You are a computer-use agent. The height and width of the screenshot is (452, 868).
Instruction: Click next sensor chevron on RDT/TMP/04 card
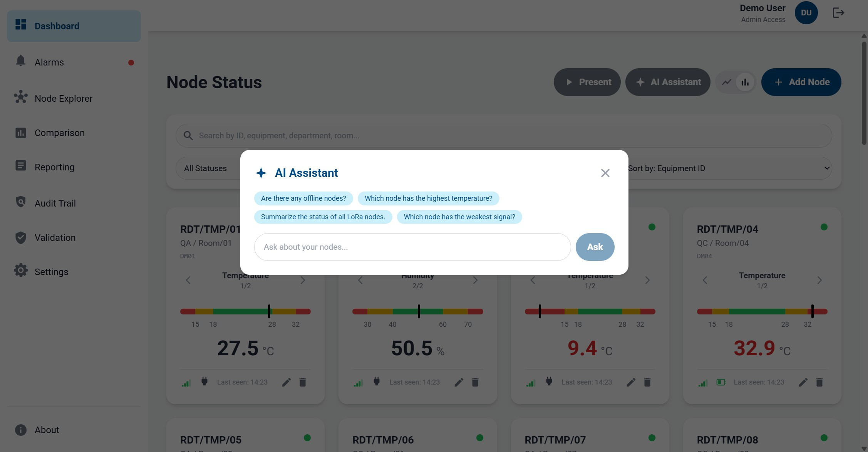tap(819, 280)
